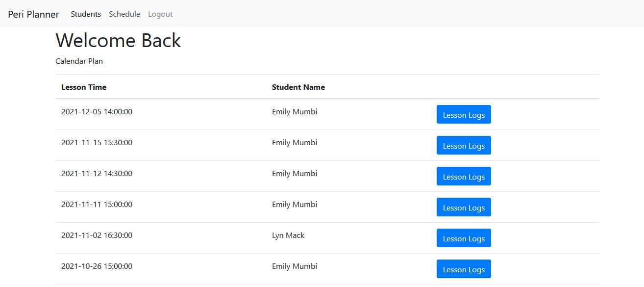The height and width of the screenshot is (287, 644).
Task: Click Emily Mumbi in the 2021-11-11 row
Action: [295, 205]
